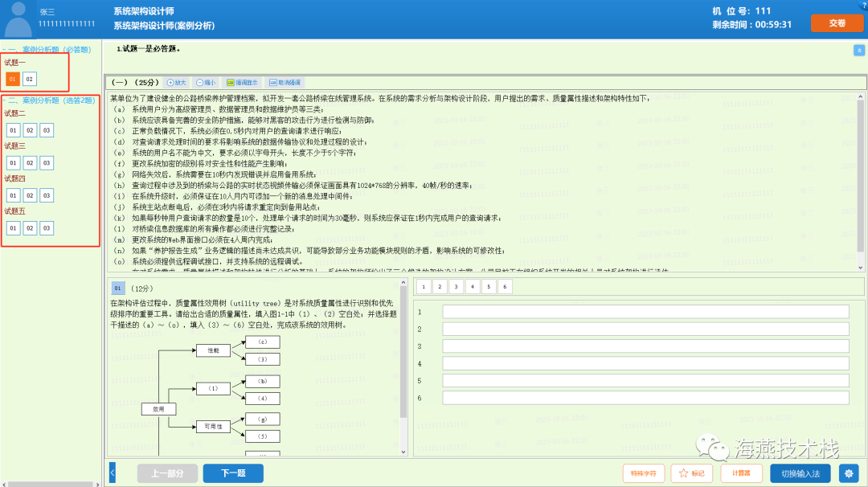
Task: Click the left sidebar horizontal scrollbar
Action: (51, 485)
